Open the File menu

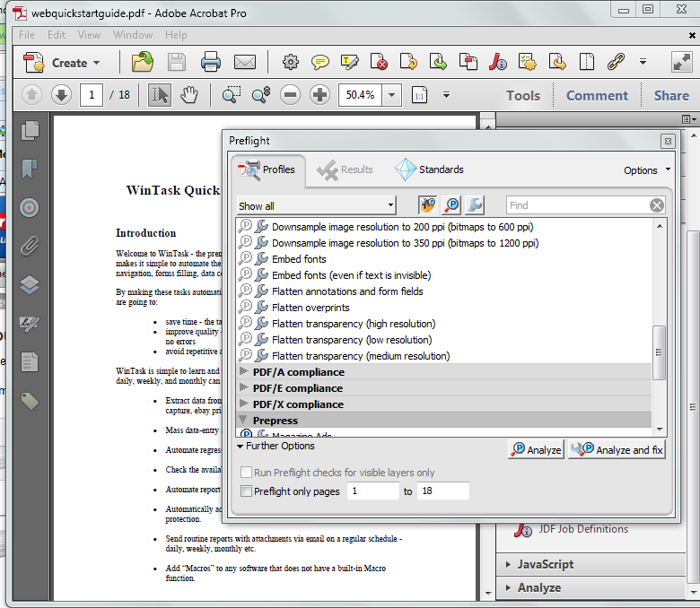coord(26,35)
